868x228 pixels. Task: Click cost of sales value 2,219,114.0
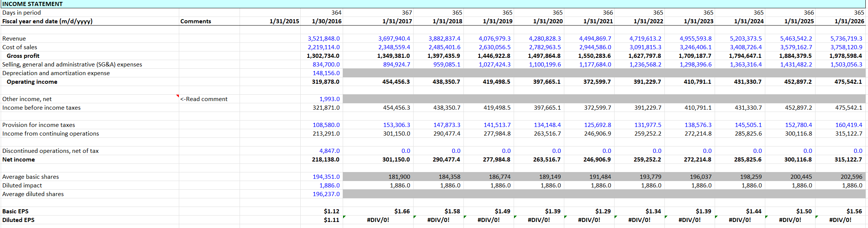tap(324, 47)
